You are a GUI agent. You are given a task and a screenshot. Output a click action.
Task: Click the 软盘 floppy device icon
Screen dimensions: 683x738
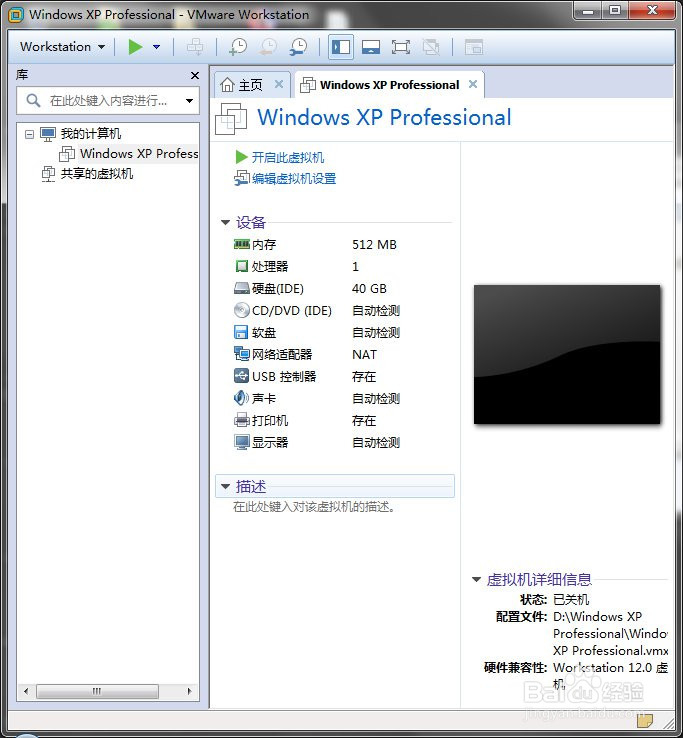(x=241, y=332)
